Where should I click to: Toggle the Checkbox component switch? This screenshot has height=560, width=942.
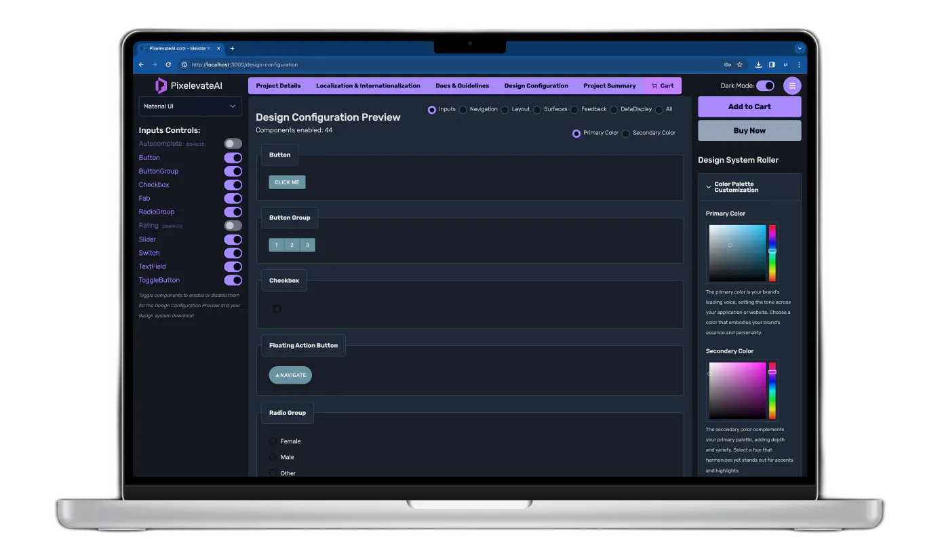coord(233,184)
